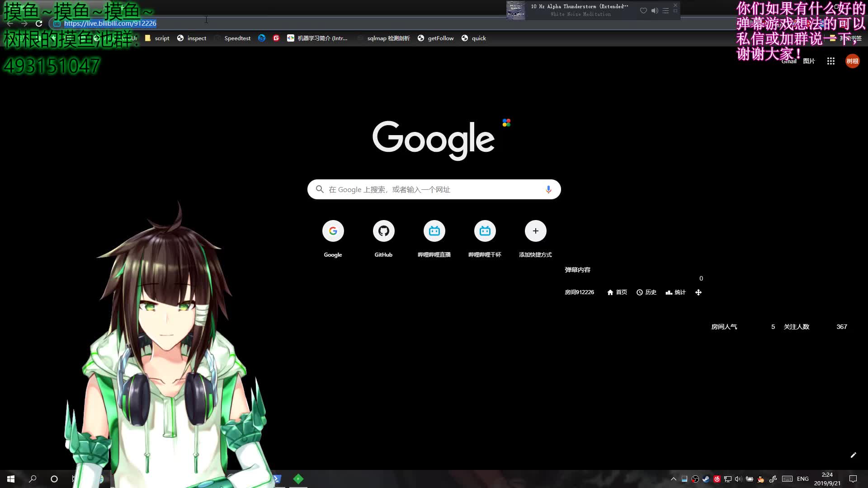Open Cortana circle in taskbar
The height and width of the screenshot is (488, 868).
(54, 479)
